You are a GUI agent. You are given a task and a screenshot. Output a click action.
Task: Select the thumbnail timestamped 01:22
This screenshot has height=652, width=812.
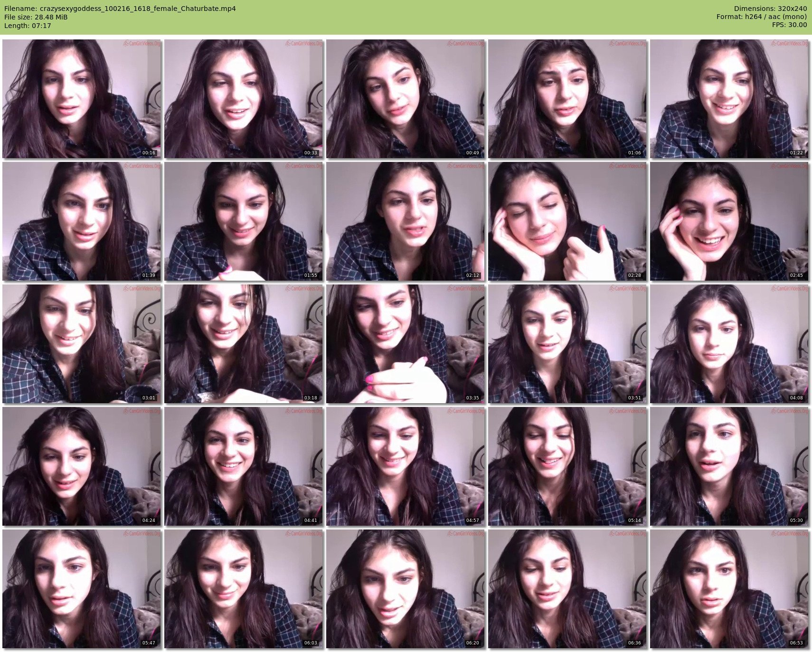tap(729, 99)
